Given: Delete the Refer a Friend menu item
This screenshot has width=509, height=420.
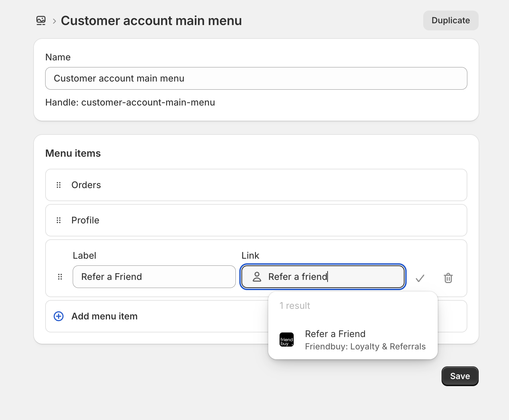Looking at the screenshot, I should (x=448, y=278).
